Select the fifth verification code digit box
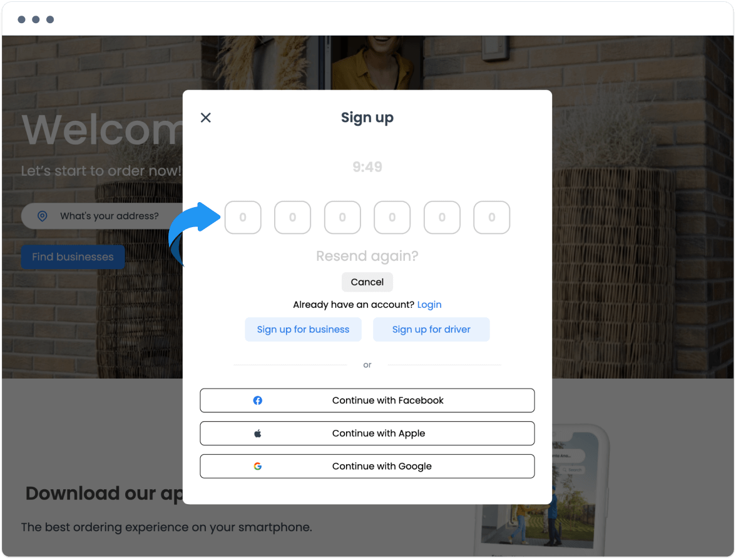The height and width of the screenshot is (560, 736). [442, 217]
